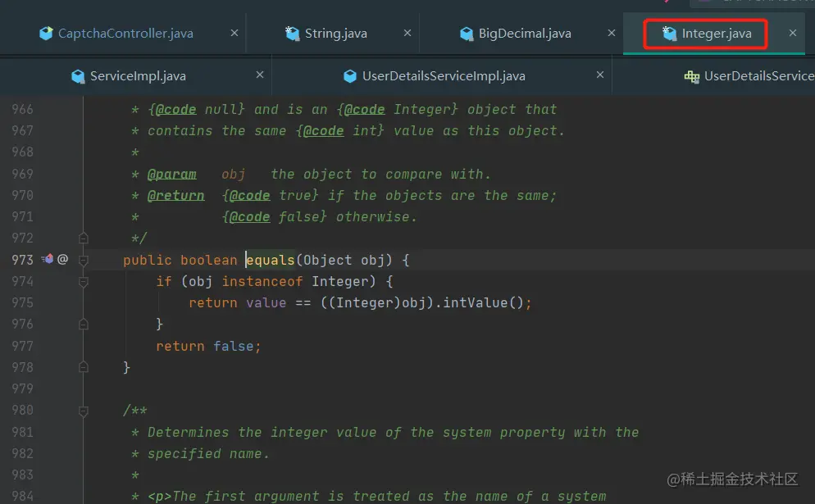Click the ServiceImpl.java file icon

(78, 76)
